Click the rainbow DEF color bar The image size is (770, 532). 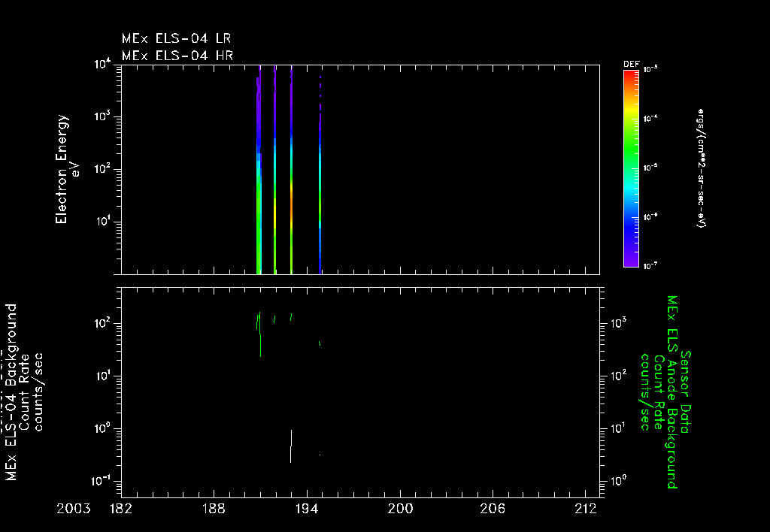(x=631, y=168)
